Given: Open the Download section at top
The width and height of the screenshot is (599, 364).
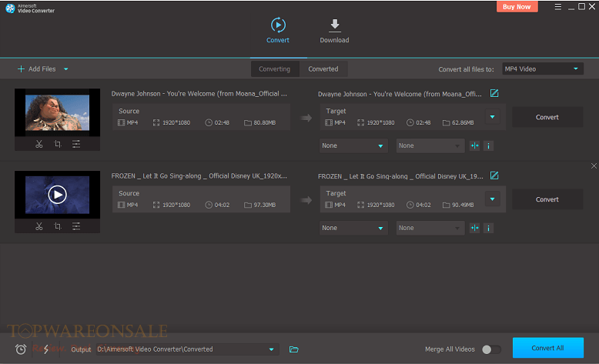Looking at the screenshot, I should click(x=334, y=31).
